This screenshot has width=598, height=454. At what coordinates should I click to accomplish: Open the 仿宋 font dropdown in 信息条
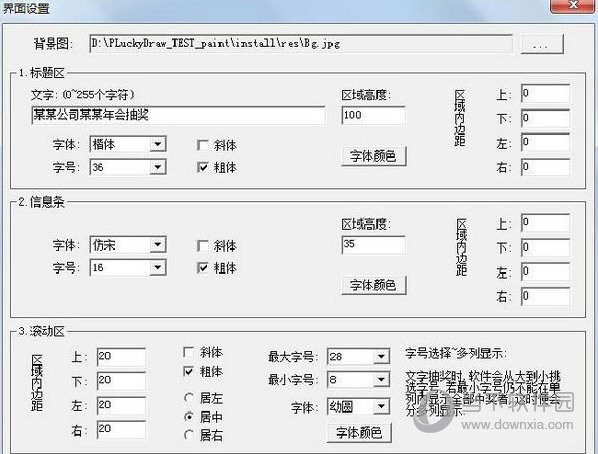pyautogui.click(x=158, y=245)
